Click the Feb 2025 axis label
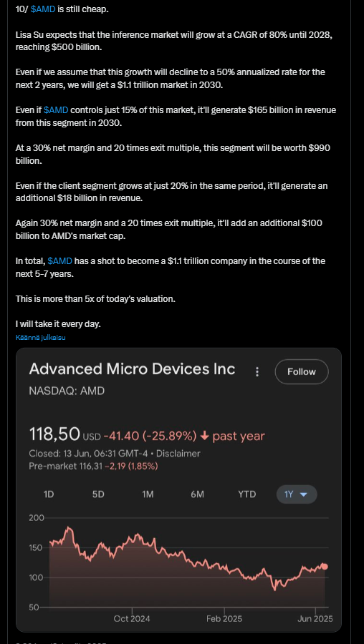Image resolution: width=364 pixels, height=644 pixels. (x=224, y=618)
